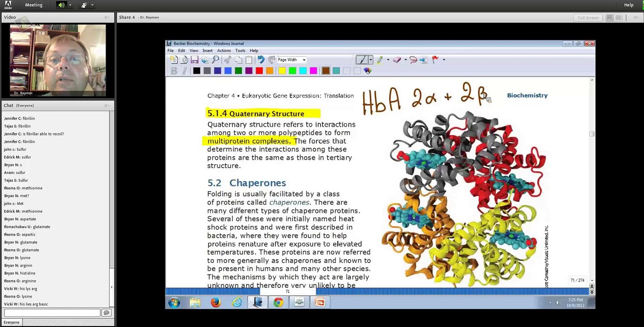
Task: Open PowerPoint from the taskbar
Action: [320, 302]
